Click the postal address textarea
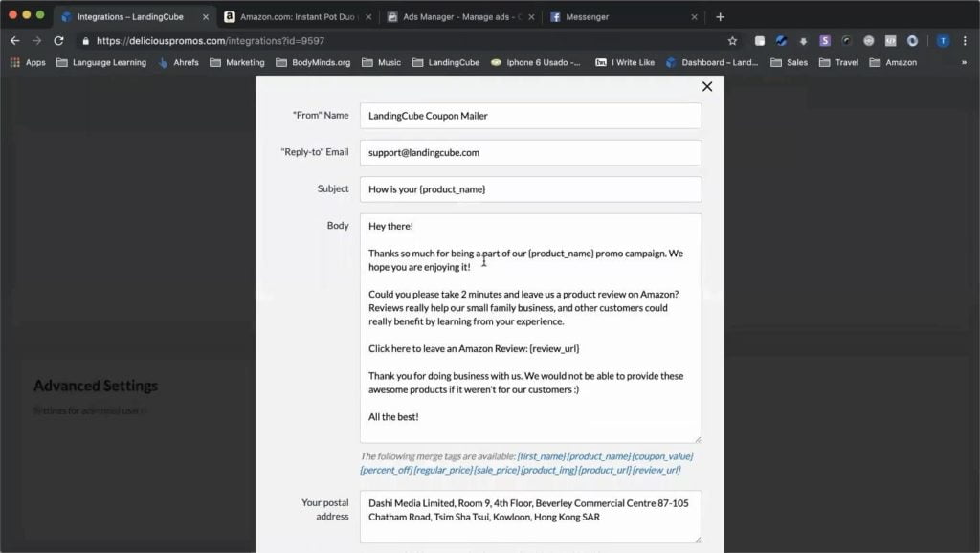Screen dimensions: 980x553 pos(530,517)
